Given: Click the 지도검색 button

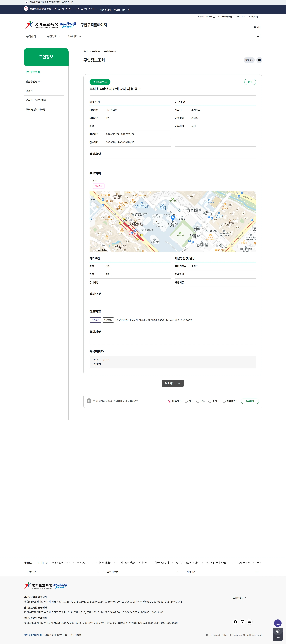Looking at the screenshot, I should tap(98, 186).
